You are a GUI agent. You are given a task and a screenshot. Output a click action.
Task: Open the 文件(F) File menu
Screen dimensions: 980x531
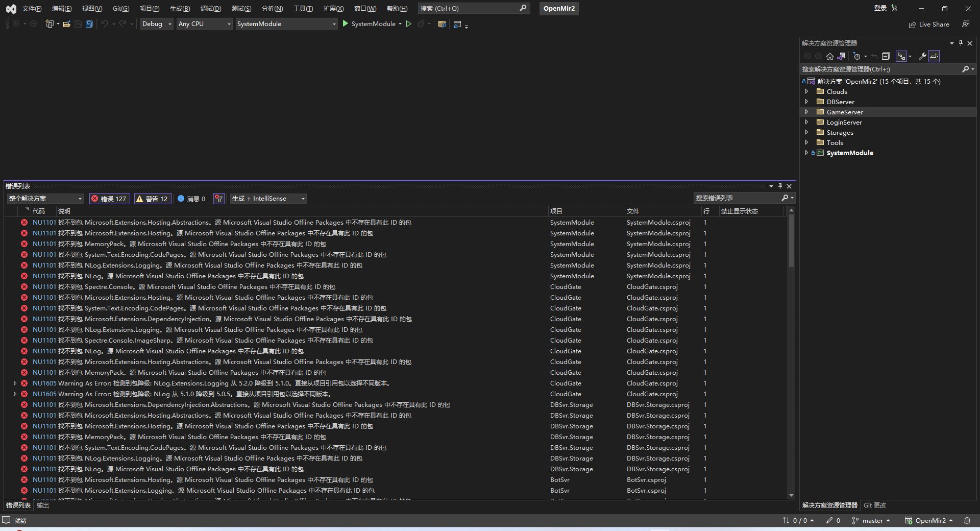pyautogui.click(x=32, y=9)
